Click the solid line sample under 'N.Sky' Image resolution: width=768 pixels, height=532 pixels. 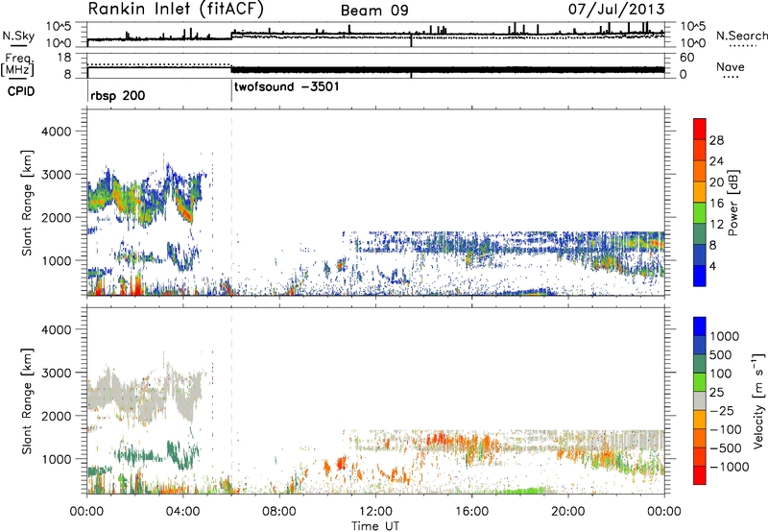pyautogui.click(x=18, y=45)
